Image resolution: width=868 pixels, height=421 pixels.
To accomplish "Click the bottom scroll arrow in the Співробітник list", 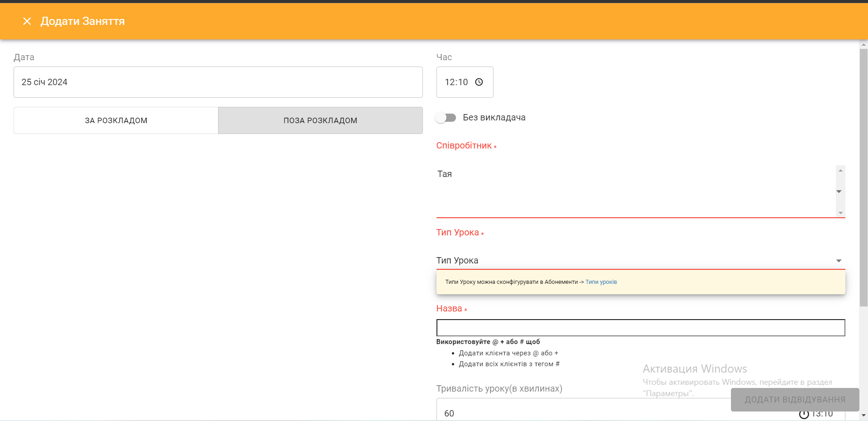I will click(840, 213).
